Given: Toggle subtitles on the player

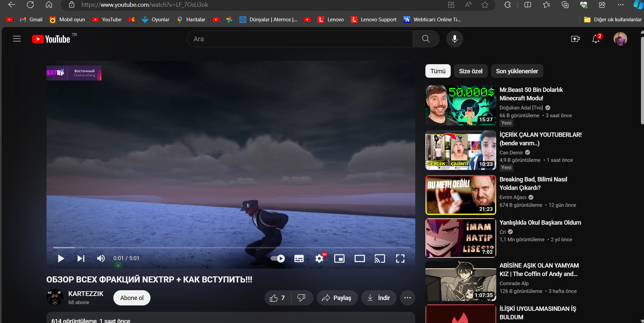Looking at the screenshot, I should point(299,258).
